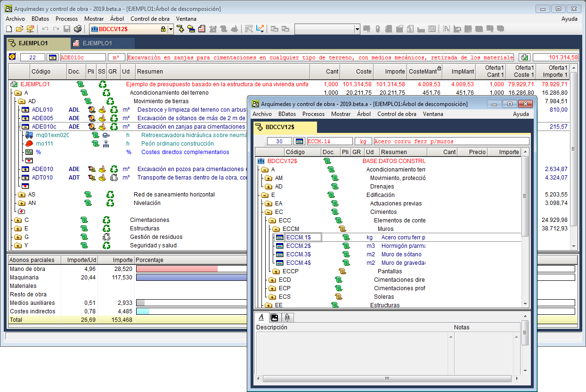This screenshot has width=586, height=392.
Task: Click the priced document icon in ADE005 row
Action: pyautogui.click(x=92, y=118)
